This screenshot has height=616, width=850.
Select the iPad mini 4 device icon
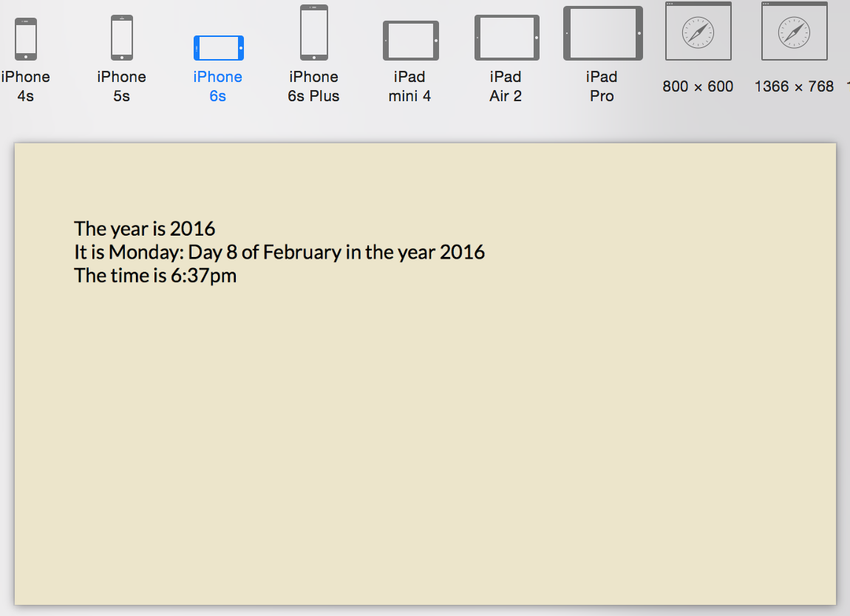(x=411, y=41)
